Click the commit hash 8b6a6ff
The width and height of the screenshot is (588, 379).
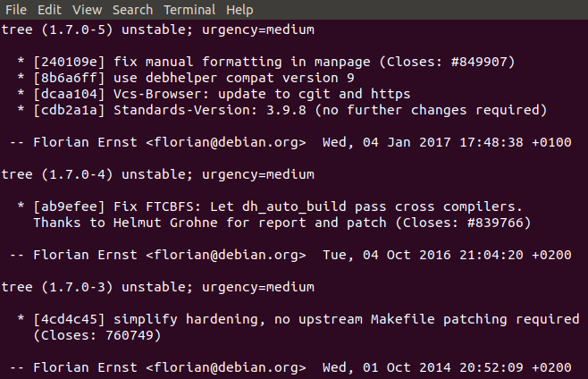pos(69,78)
